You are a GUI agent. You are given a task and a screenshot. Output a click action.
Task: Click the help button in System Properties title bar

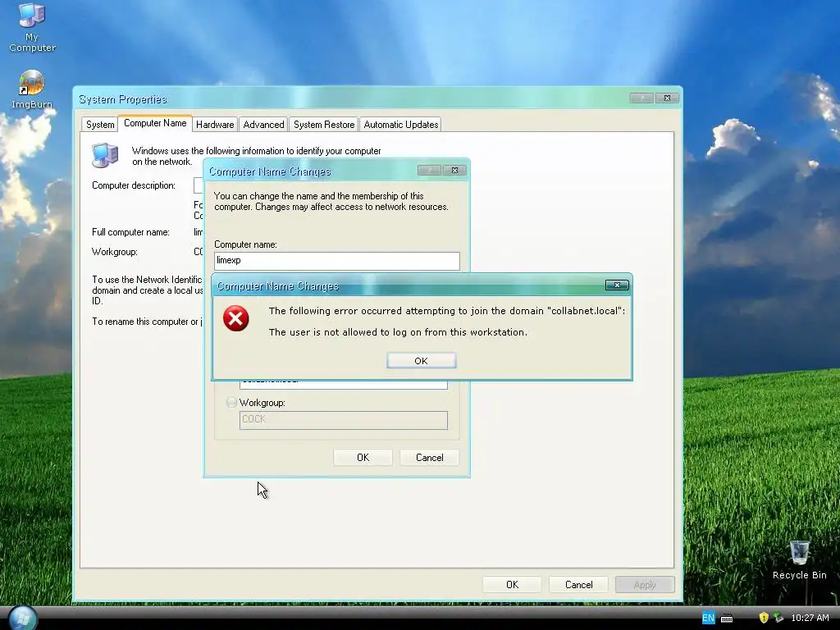641,98
